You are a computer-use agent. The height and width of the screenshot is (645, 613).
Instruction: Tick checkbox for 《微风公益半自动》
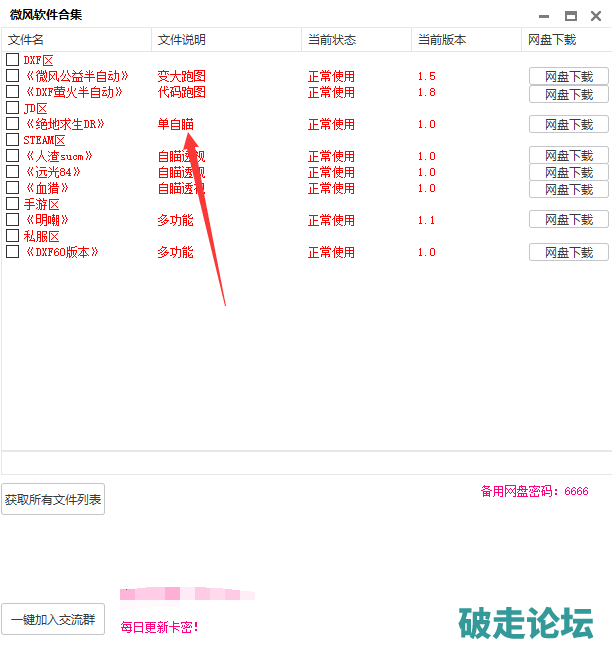click(x=12, y=76)
